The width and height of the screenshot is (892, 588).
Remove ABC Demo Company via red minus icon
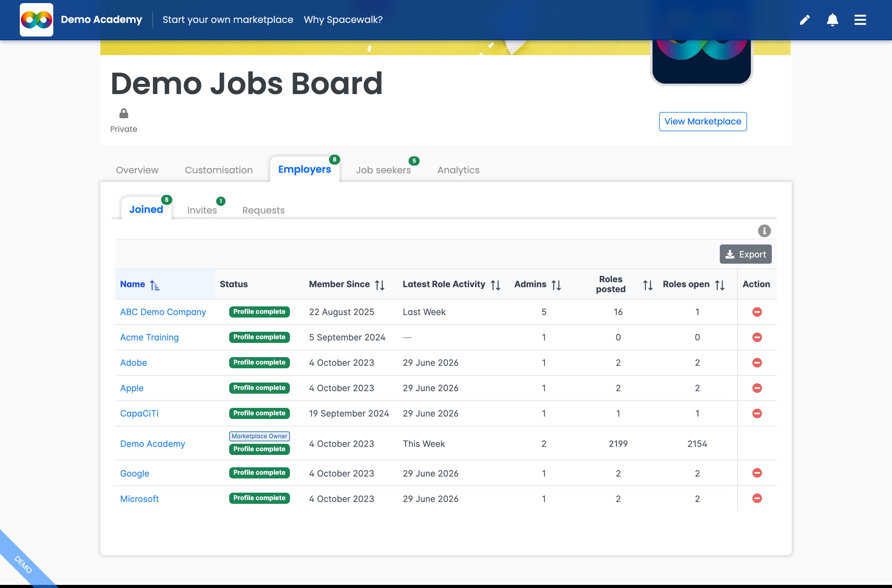pos(757,312)
